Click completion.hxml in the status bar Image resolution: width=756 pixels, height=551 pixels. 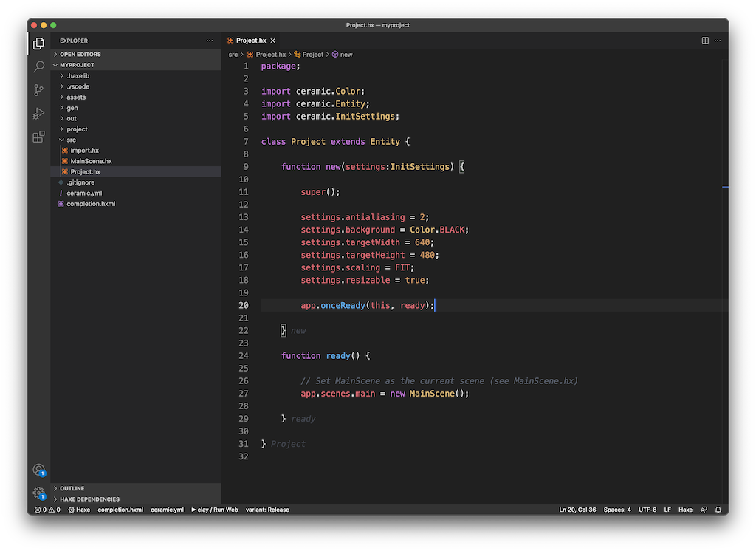tap(120, 510)
